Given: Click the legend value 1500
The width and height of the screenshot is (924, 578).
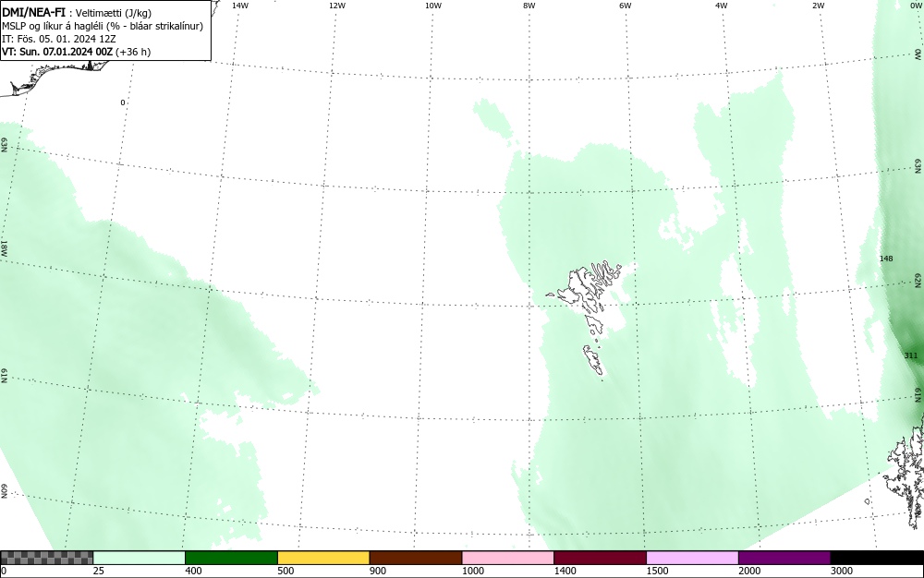Looking at the screenshot, I should click(x=657, y=571).
